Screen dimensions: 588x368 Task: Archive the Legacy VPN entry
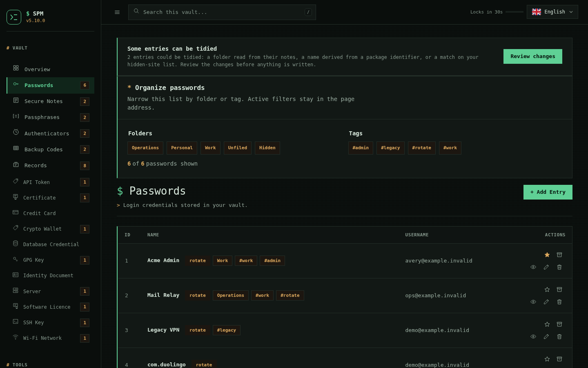559,324
